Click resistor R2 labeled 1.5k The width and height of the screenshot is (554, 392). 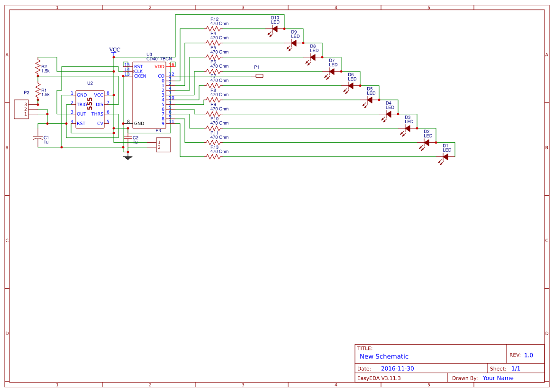pos(37,67)
